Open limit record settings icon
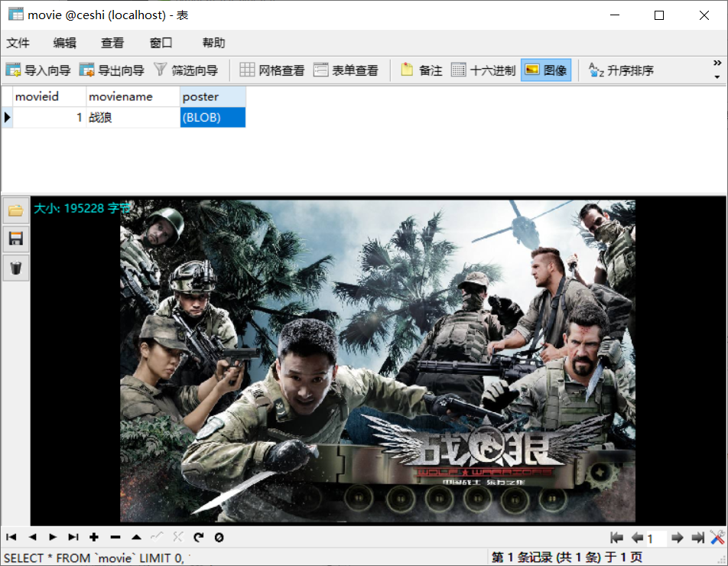Viewport: 728px width, 566px height. [x=717, y=537]
